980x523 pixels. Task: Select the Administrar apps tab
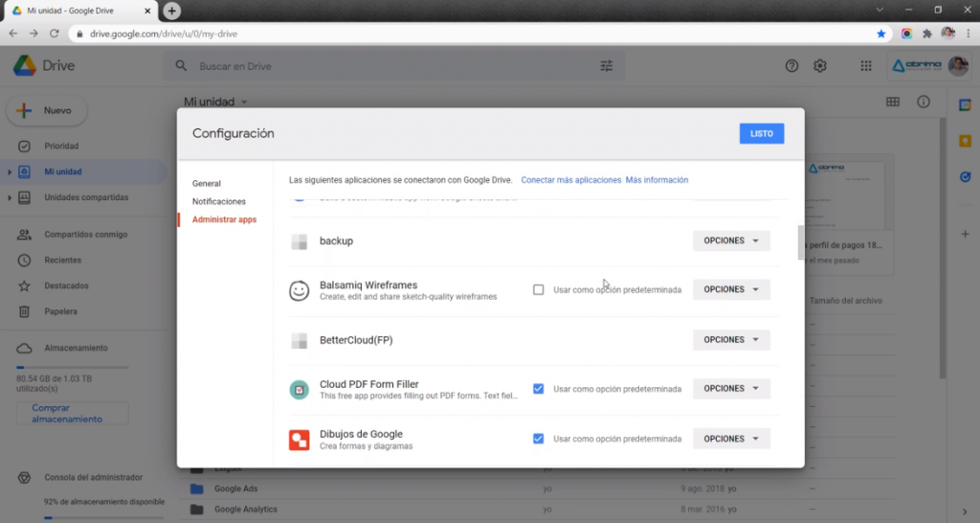[x=224, y=219]
